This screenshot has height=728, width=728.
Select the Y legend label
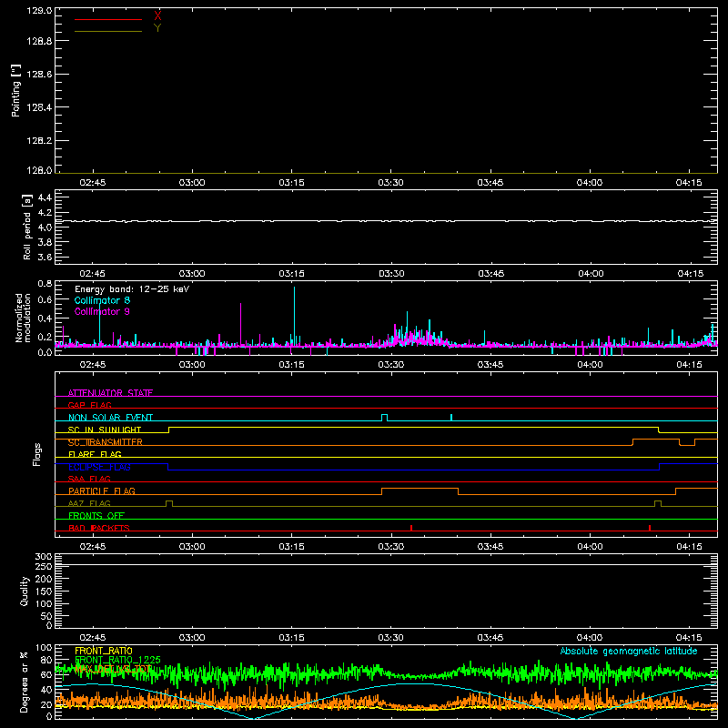pyautogui.click(x=157, y=28)
